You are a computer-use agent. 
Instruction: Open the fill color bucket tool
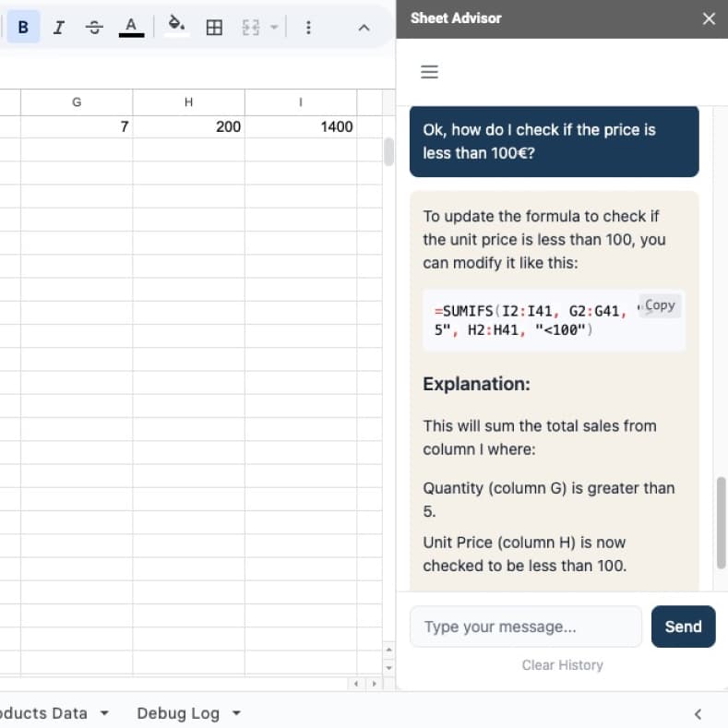click(176, 25)
